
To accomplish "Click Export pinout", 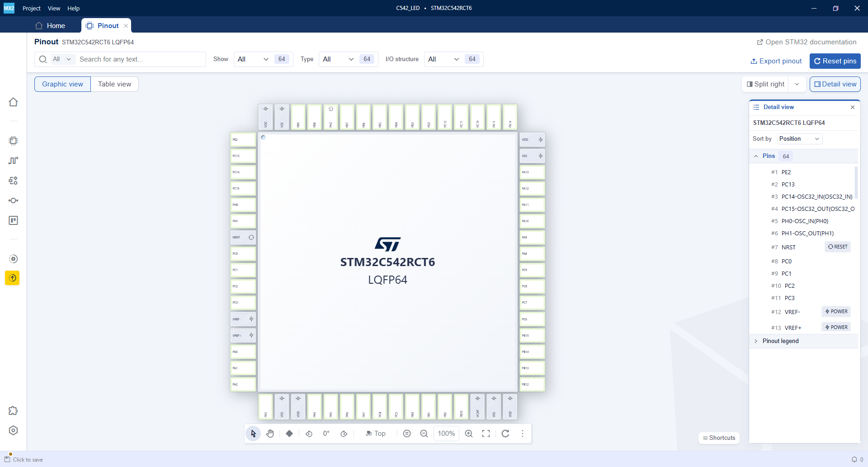I will [776, 61].
